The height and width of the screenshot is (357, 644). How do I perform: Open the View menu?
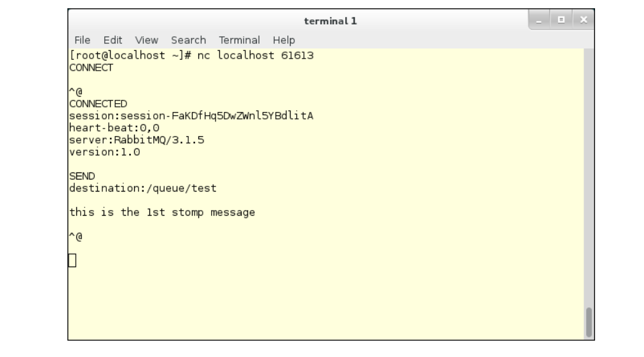147,40
